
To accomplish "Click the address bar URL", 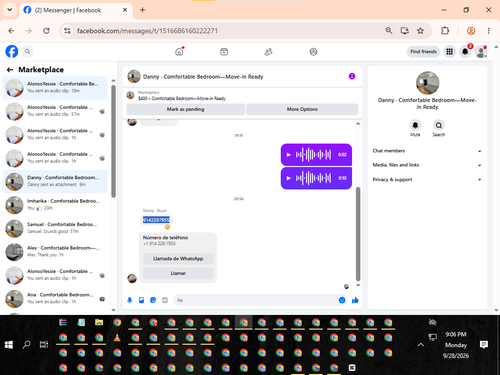I will pyautogui.click(x=147, y=31).
